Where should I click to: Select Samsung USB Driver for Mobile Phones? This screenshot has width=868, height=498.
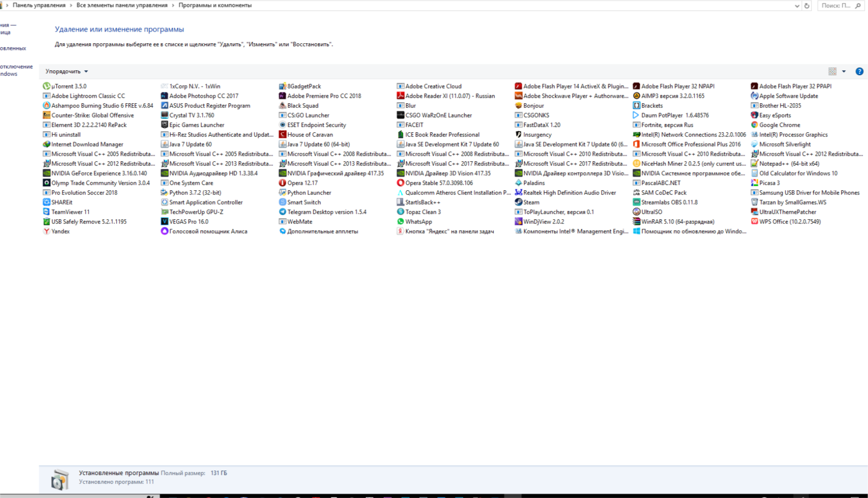[x=806, y=193]
